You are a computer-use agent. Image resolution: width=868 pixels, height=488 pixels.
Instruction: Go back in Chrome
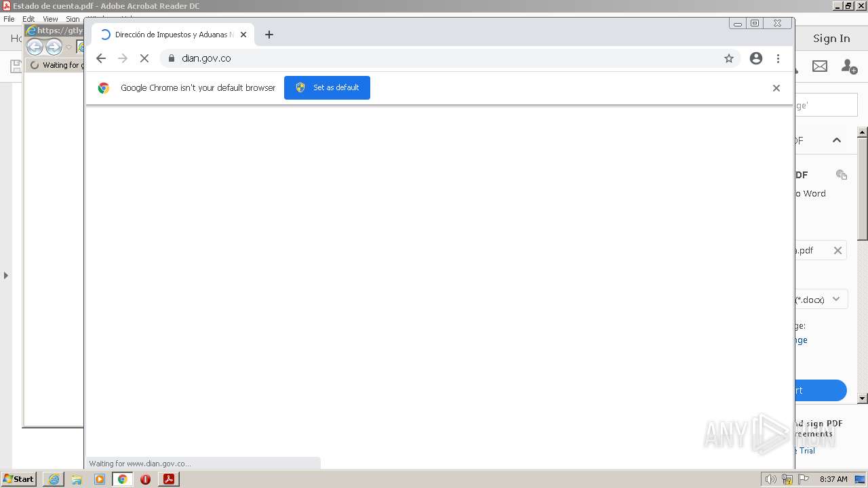click(x=101, y=58)
